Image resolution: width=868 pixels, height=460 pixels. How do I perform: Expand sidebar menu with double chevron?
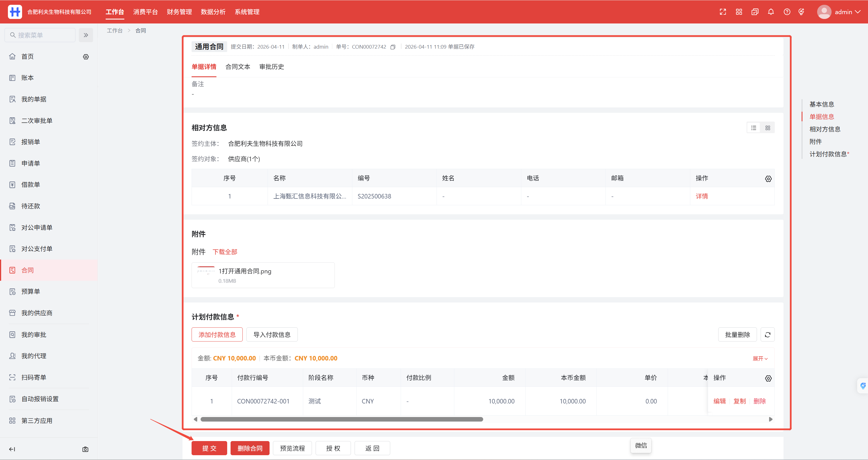pos(86,35)
